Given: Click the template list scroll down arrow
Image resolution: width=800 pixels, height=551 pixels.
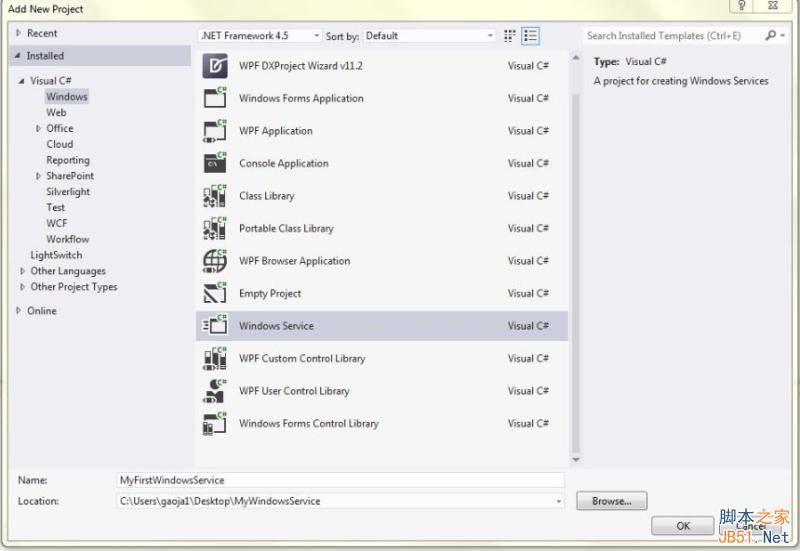Looking at the screenshot, I should pos(576,460).
